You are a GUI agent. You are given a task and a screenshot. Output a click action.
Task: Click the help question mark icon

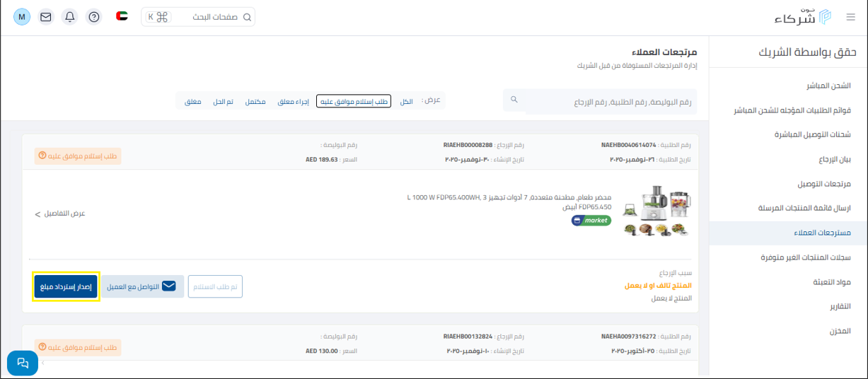pos(93,17)
